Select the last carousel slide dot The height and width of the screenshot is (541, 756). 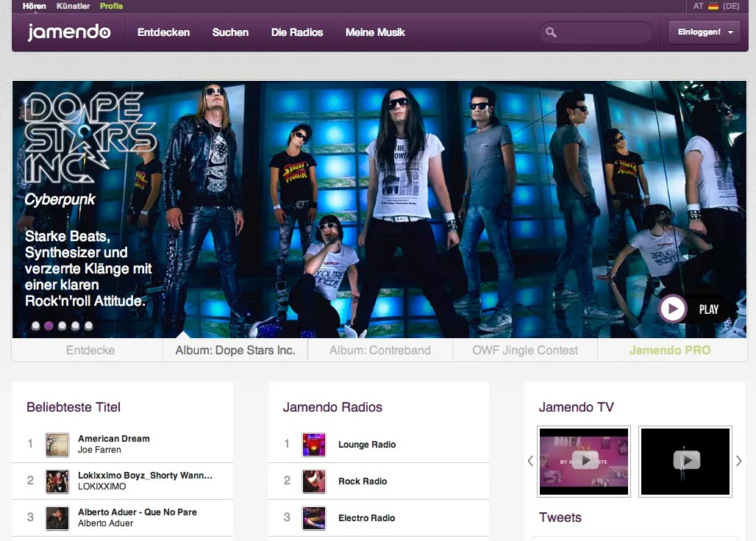pos(88,326)
